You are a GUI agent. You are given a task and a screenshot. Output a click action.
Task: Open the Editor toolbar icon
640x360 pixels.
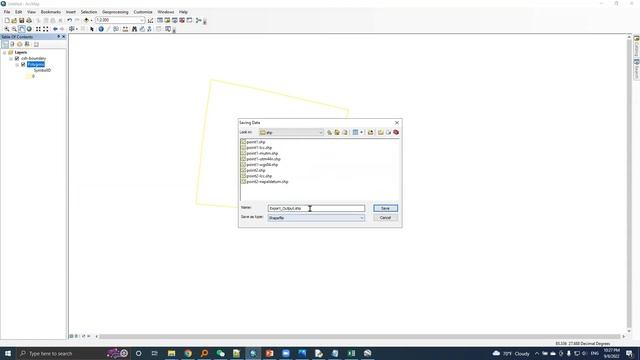[151, 20]
